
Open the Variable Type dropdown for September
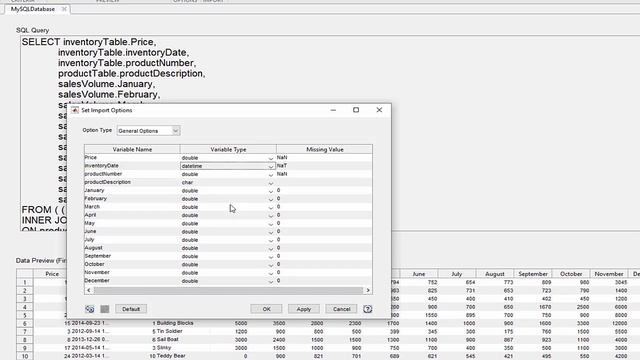click(270, 256)
